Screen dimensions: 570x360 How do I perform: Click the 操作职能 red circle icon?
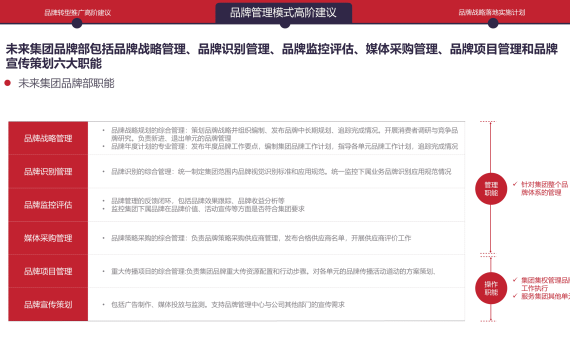(x=491, y=288)
